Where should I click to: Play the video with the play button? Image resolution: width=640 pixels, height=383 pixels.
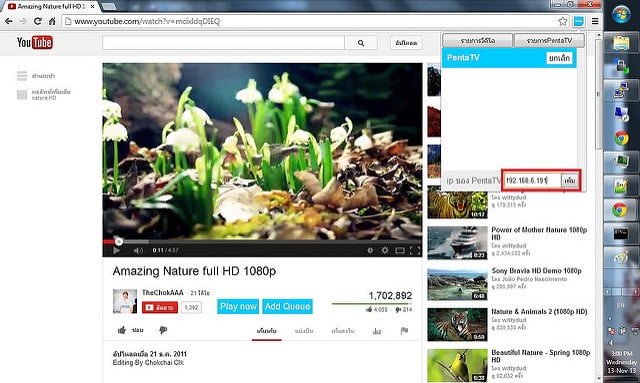tap(116, 250)
